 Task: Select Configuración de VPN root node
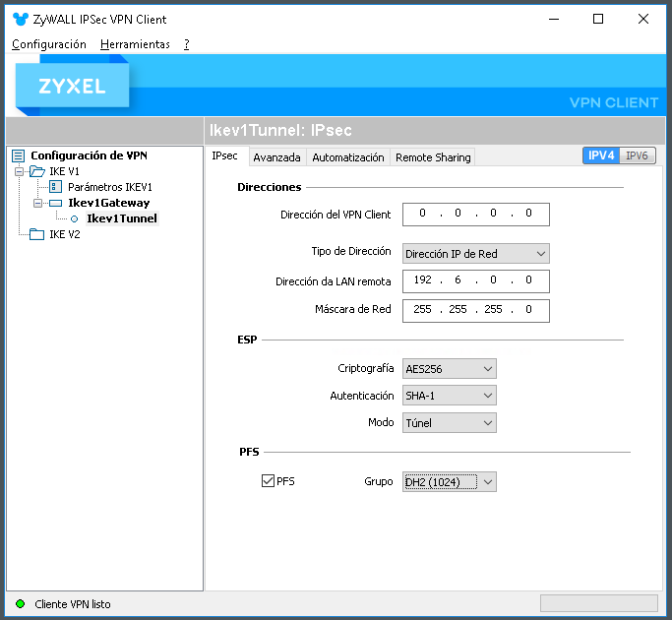[89, 155]
